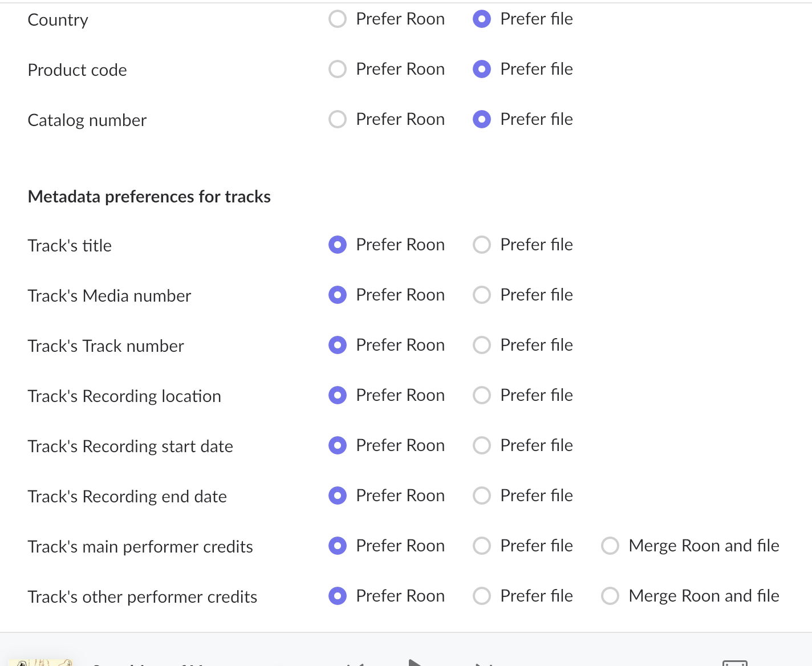
Task: Choose Prefer file for Product code
Action: tap(482, 69)
